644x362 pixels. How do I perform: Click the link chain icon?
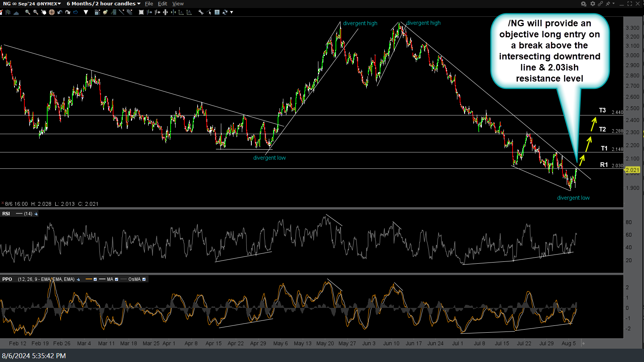600,3
